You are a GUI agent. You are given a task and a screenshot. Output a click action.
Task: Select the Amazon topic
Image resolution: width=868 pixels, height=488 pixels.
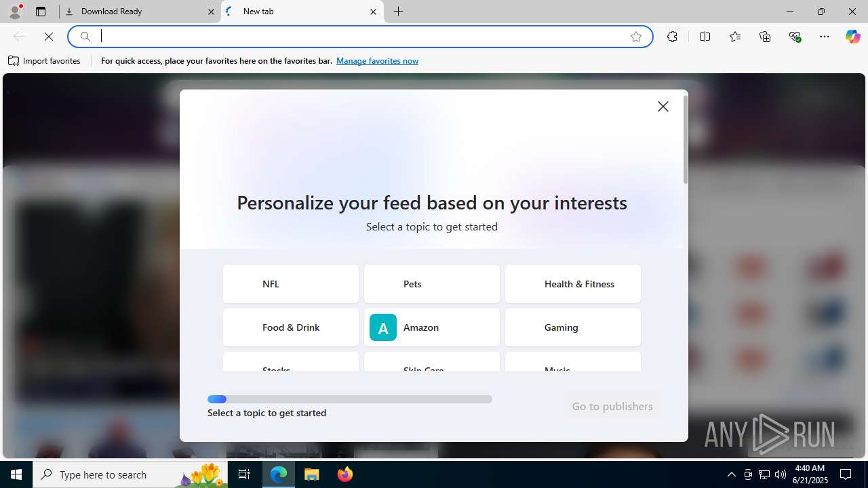432,327
